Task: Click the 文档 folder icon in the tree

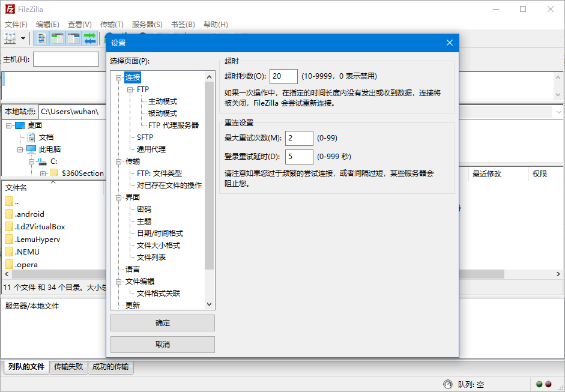Action: (x=31, y=137)
